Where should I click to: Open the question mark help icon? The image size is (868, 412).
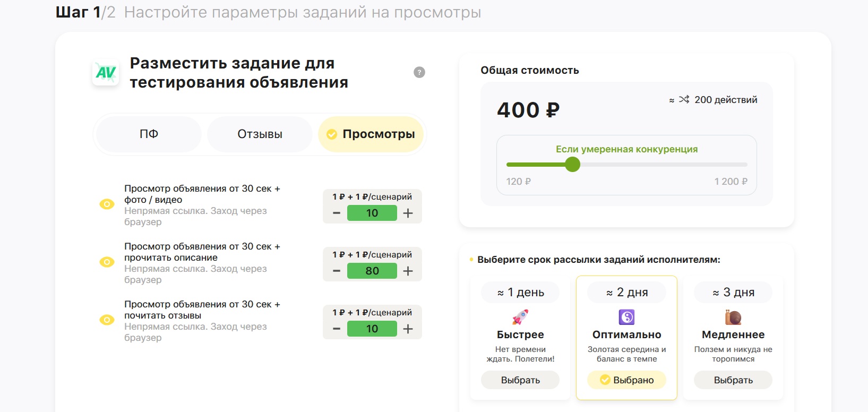pyautogui.click(x=419, y=72)
